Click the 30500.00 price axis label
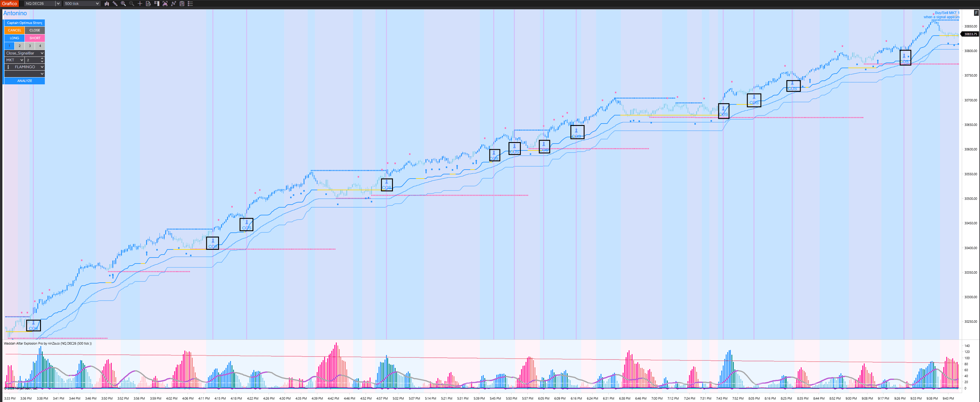Screen dimensions: 980x402 [970, 199]
